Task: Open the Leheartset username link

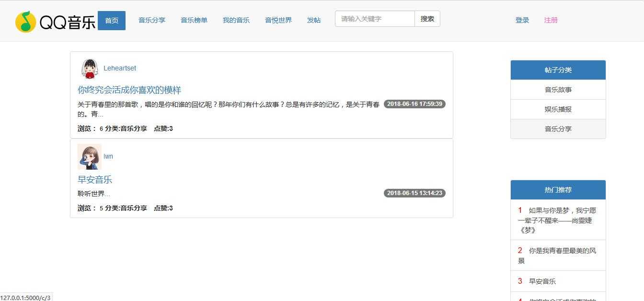Action: tap(120, 68)
